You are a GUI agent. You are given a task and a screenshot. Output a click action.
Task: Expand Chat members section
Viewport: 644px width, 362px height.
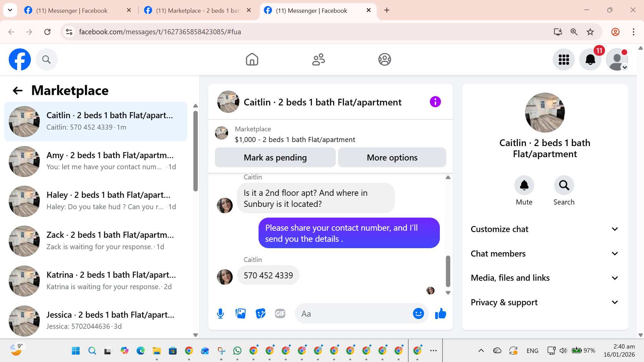(x=545, y=254)
